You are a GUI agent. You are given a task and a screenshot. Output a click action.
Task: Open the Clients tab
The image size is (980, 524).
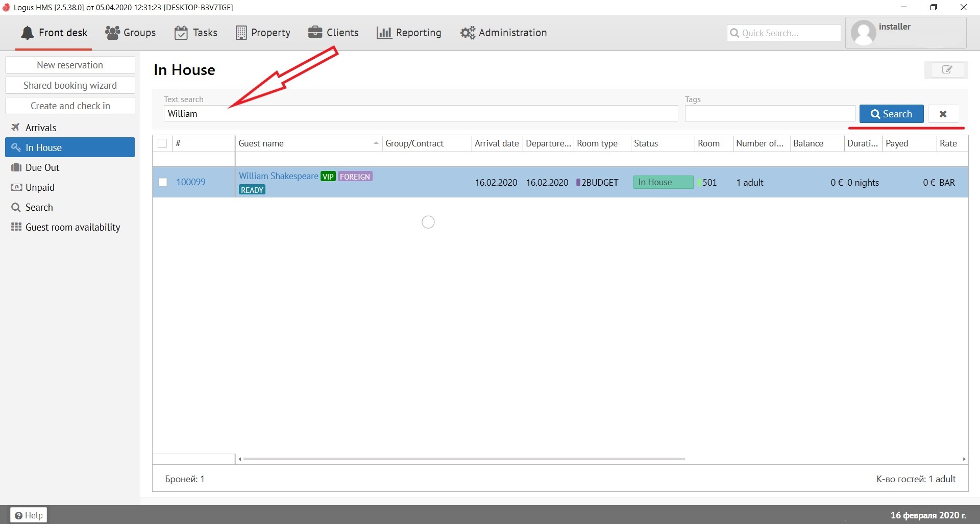(x=333, y=33)
